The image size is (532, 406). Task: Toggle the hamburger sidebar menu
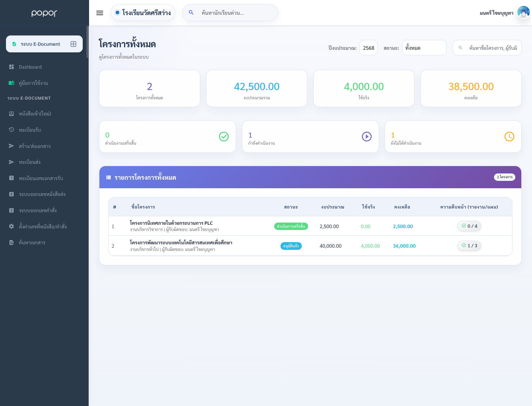click(x=100, y=13)
